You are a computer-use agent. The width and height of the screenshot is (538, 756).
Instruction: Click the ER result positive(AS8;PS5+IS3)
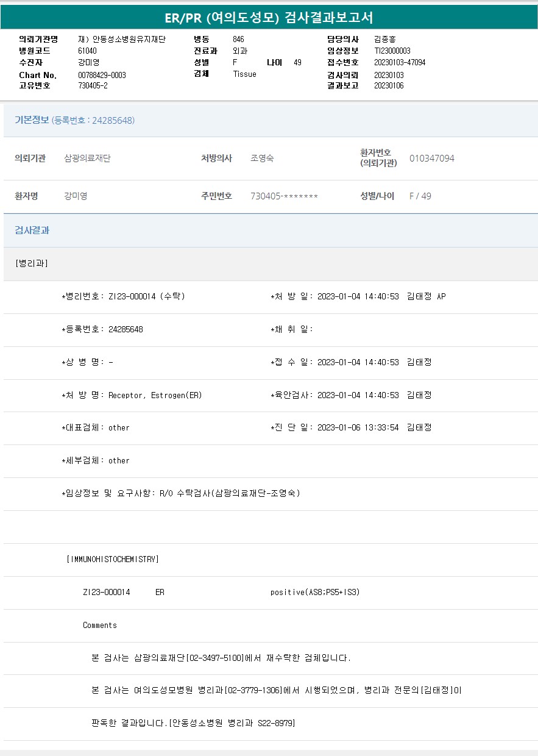coord(314,592)
